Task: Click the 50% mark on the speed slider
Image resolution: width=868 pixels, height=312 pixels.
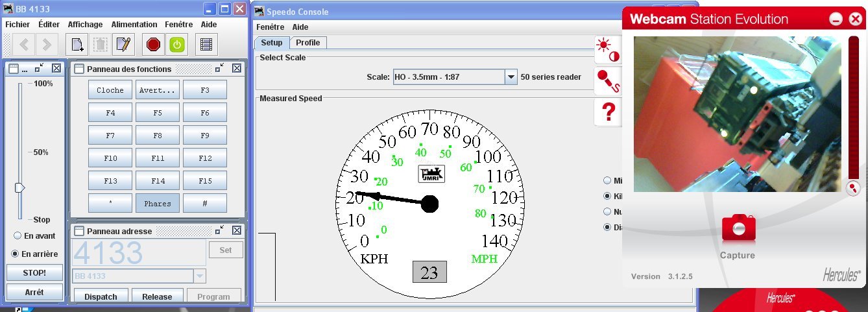Action: coord(41,152)
